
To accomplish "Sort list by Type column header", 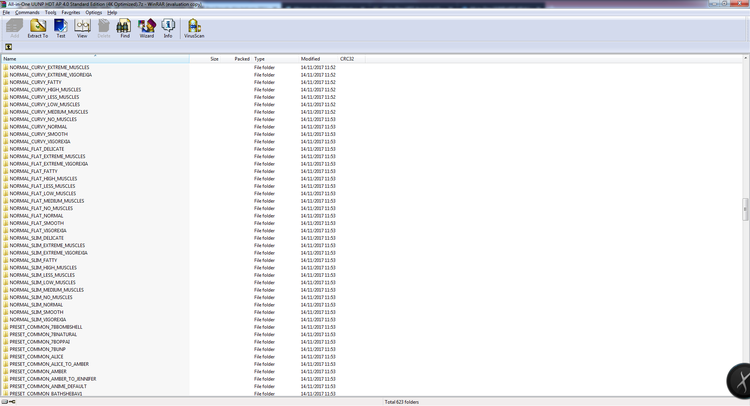I will click(x=275, y=59).
